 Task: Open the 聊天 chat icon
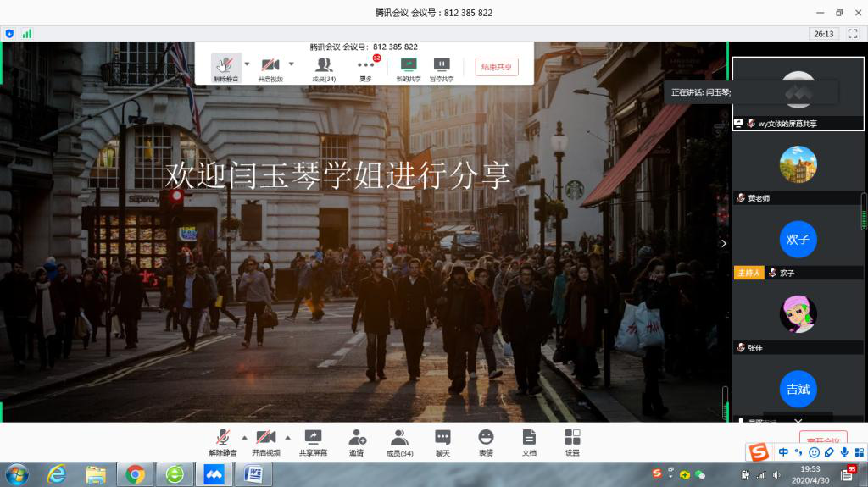(x=442, y=441)
